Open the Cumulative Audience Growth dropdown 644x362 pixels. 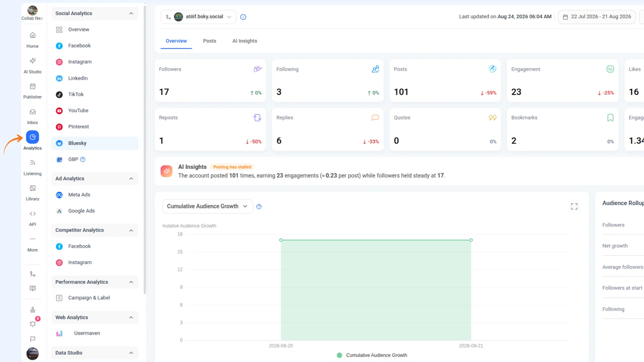point(208,206)
